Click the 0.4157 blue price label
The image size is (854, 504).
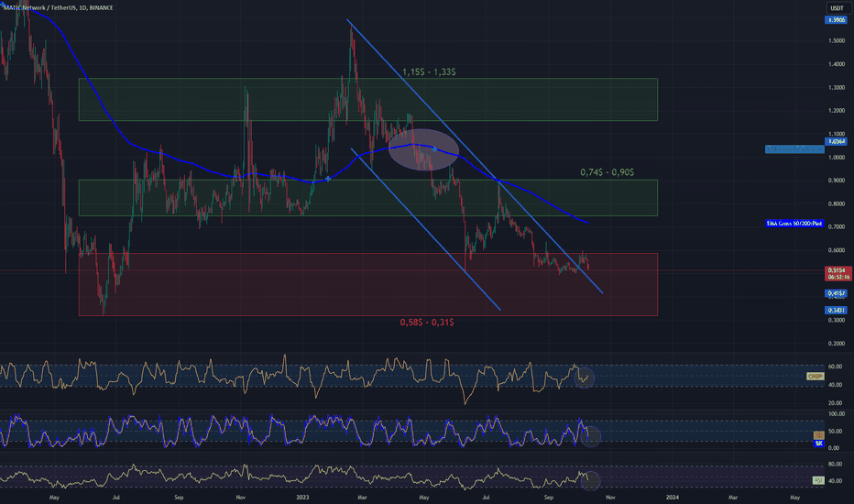coord(836,293)
